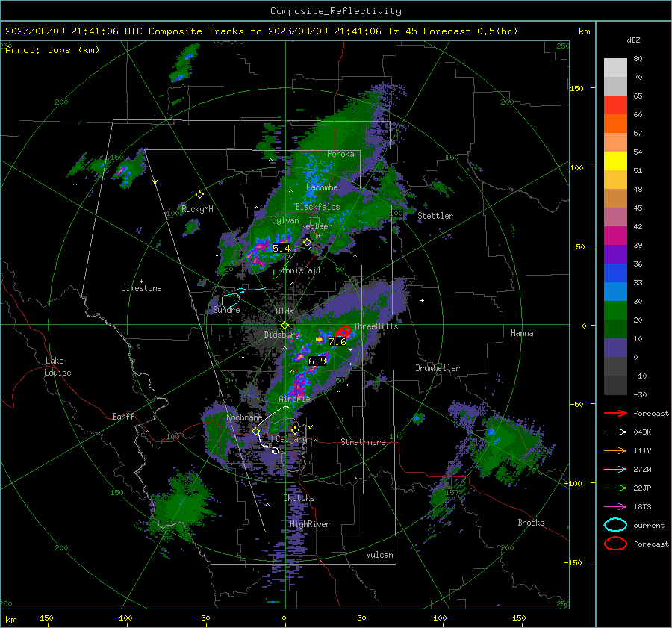Click the Banff town label
The height and width of the screenshot is (628, 672).
(123, 417)
